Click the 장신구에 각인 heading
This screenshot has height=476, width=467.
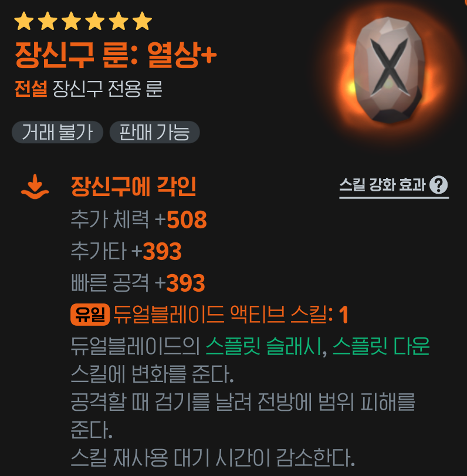(x=134, y=187)
